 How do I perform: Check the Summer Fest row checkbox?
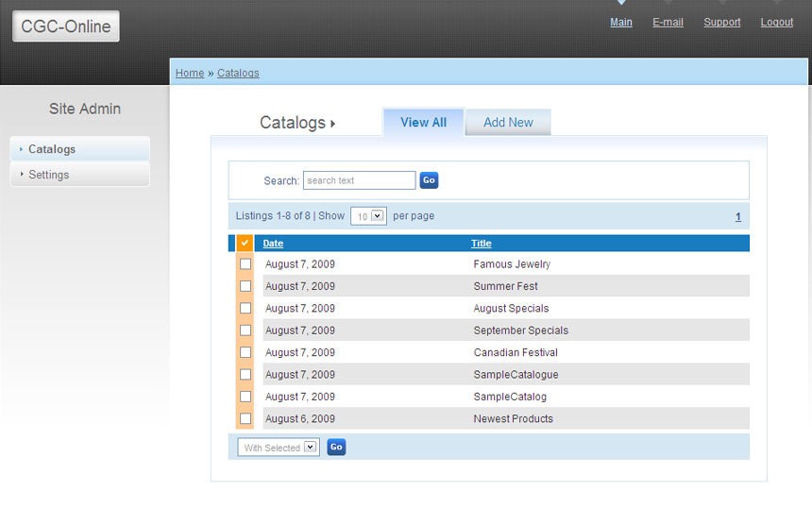[245, 286]
